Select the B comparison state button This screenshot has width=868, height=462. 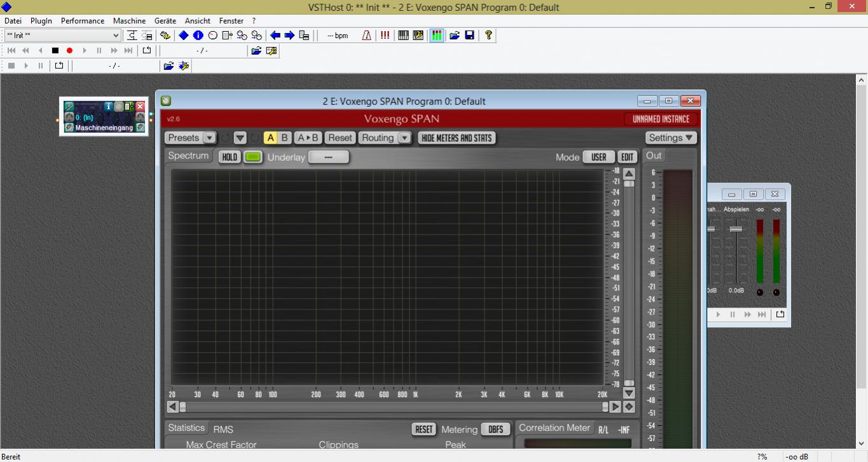point(284,138)
